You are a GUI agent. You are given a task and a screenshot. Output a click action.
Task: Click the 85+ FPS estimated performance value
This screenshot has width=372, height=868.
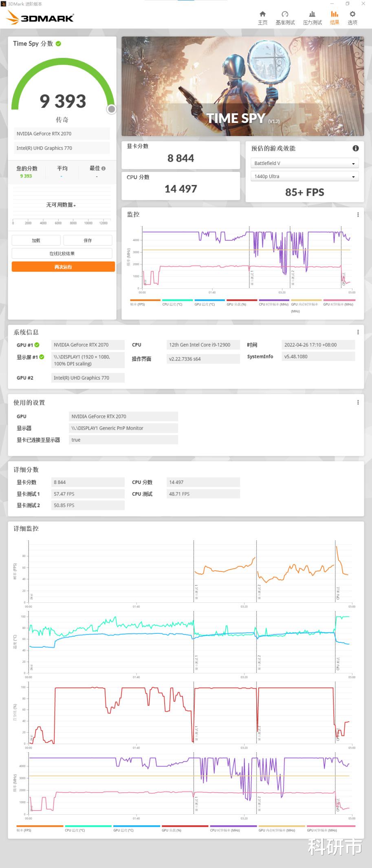(x=305, y=192)
